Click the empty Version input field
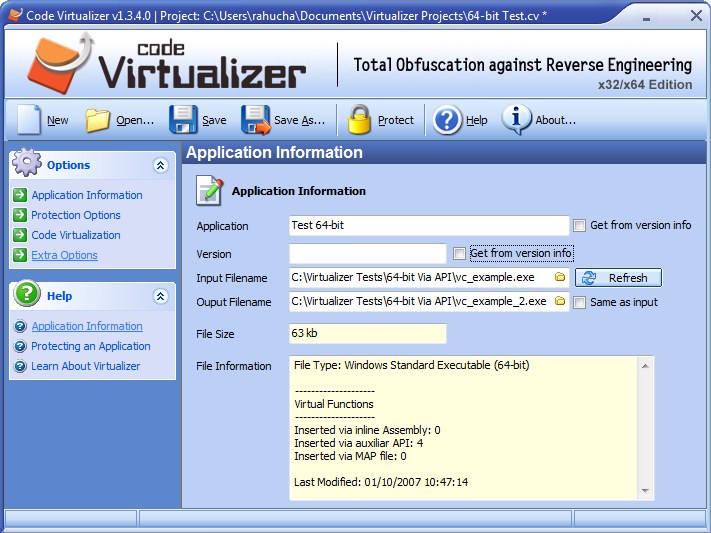Screen dimensions: 711x533 tap(368, 254)
